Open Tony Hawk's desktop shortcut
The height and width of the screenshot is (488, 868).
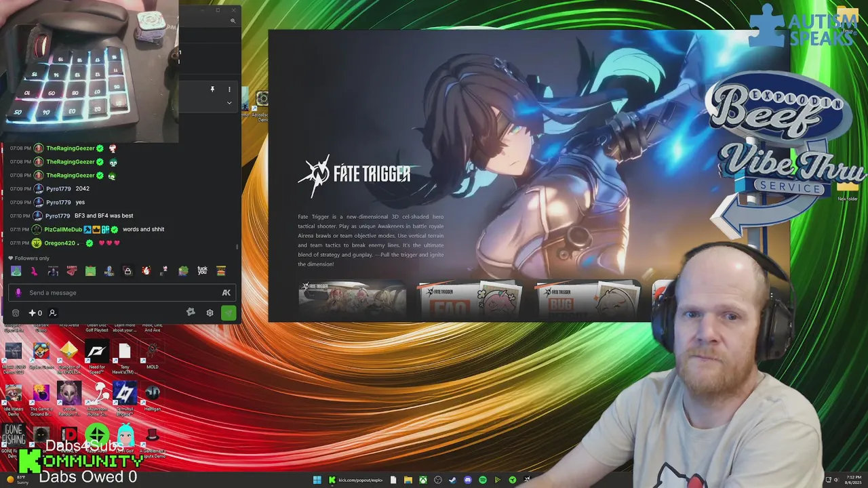point(124,358)
